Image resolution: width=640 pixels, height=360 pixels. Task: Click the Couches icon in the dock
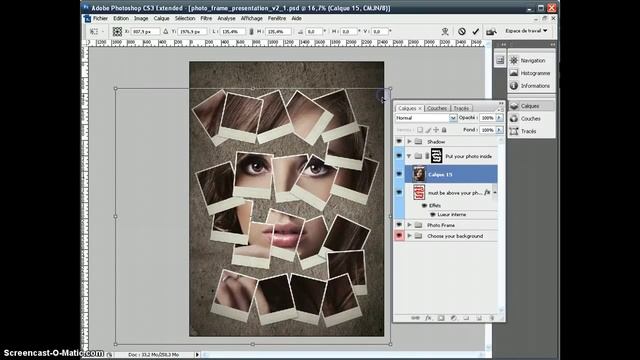[514, 119]
